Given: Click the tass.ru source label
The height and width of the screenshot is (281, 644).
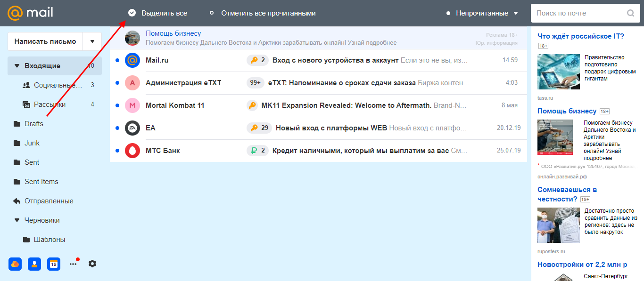Looking at the screenshot, I should click(545, 98).
